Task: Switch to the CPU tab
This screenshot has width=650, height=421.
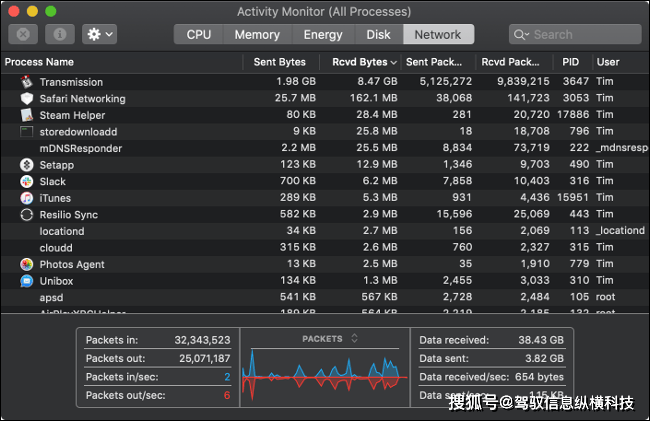Action: coord(199,34)
